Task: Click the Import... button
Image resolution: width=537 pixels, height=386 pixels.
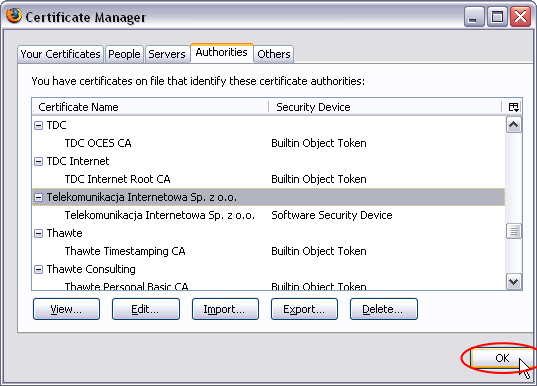Action: pos(225,309)
